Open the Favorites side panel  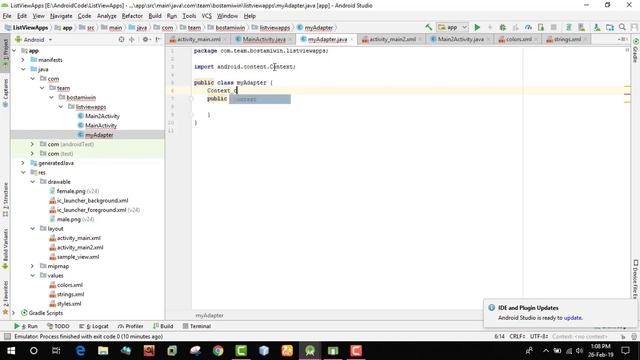click(x=5, y=297)
